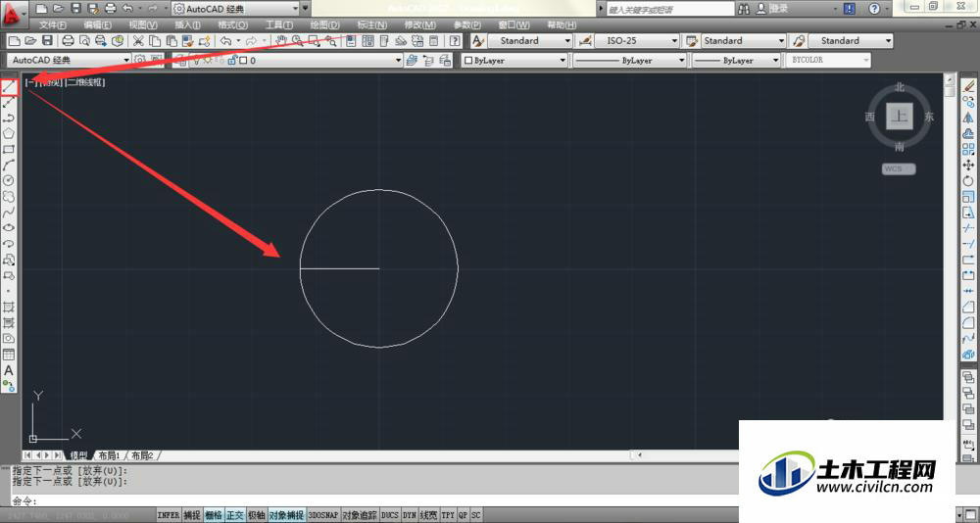The width and height of the screenshot is (980, 523).
Task: Select the Ellipse tool
Action: (9, 228)
